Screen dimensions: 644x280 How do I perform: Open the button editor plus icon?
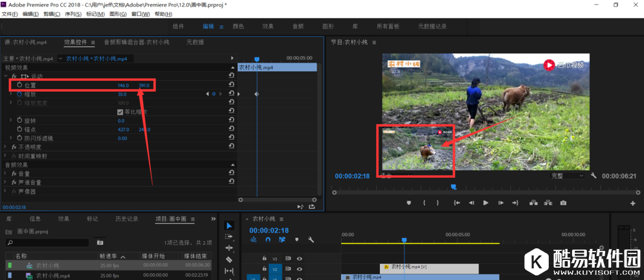click(632, 204)
